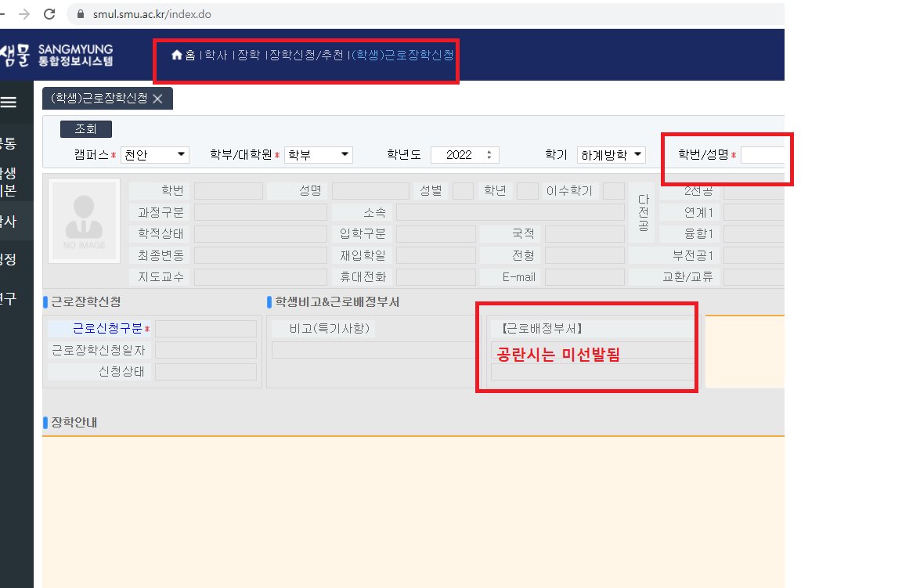Open the 학기 dropdown showing 하계방학
This screenshot has width=902, height=588.
click(x=611, y=155)
